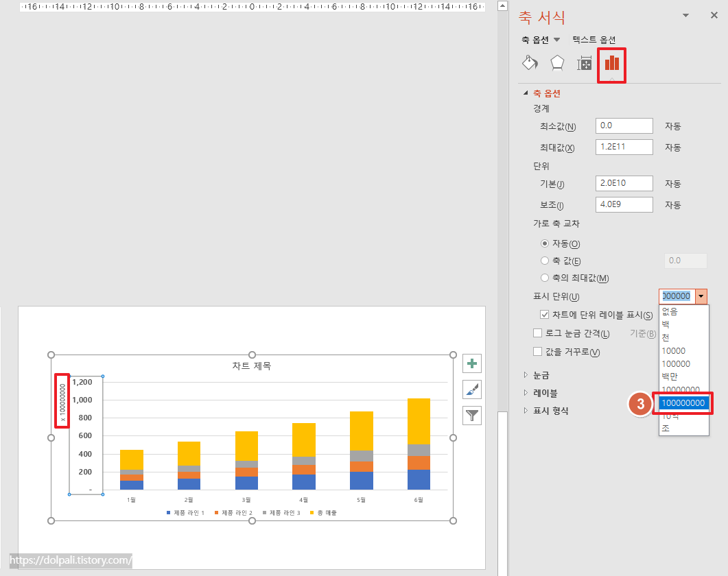This screenshot has width=728, height=576.
Task: Choose 100000000 in display units list
Action: (x=683, y=403)
